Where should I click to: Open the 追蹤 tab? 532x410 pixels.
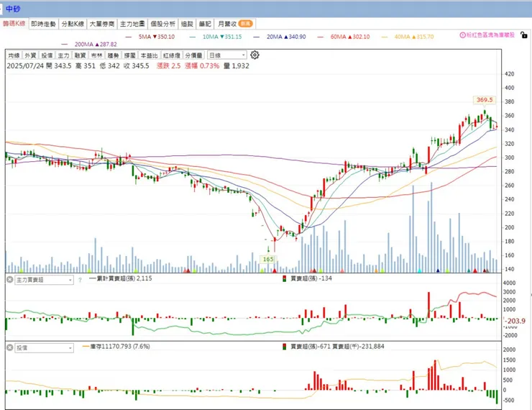187,24
